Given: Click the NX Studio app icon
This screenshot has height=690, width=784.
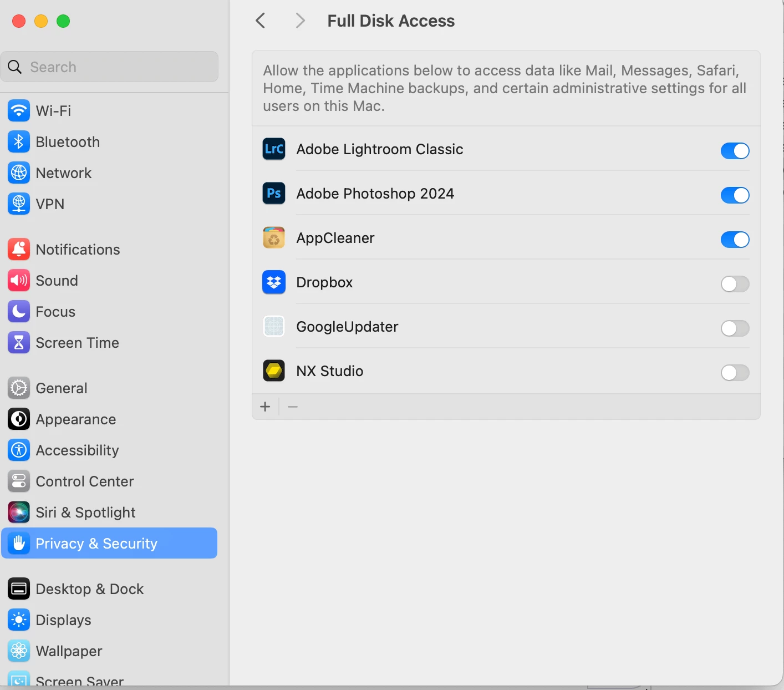Looking at the screenshot, I should click(x=274, y=371).
